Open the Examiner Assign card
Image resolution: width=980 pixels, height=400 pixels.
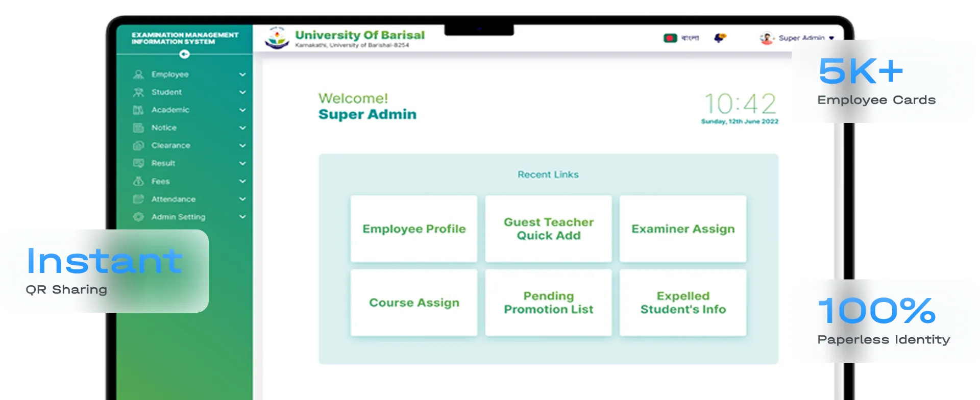point(683,229)
